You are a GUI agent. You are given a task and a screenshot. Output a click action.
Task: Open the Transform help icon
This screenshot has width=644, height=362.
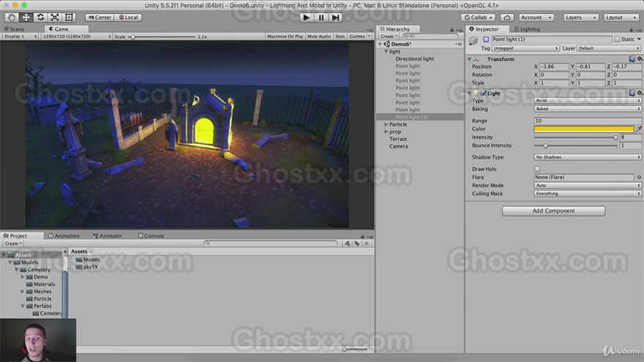(632, 59)
